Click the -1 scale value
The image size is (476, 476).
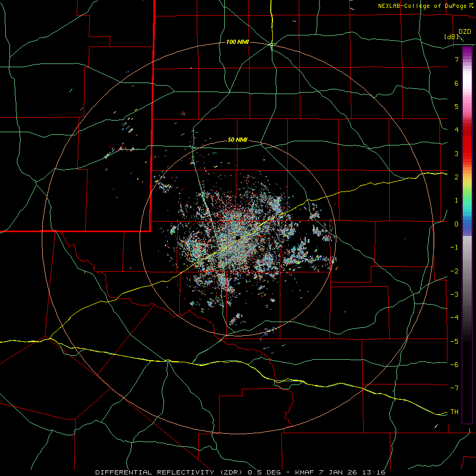click(x=454, y=248)
